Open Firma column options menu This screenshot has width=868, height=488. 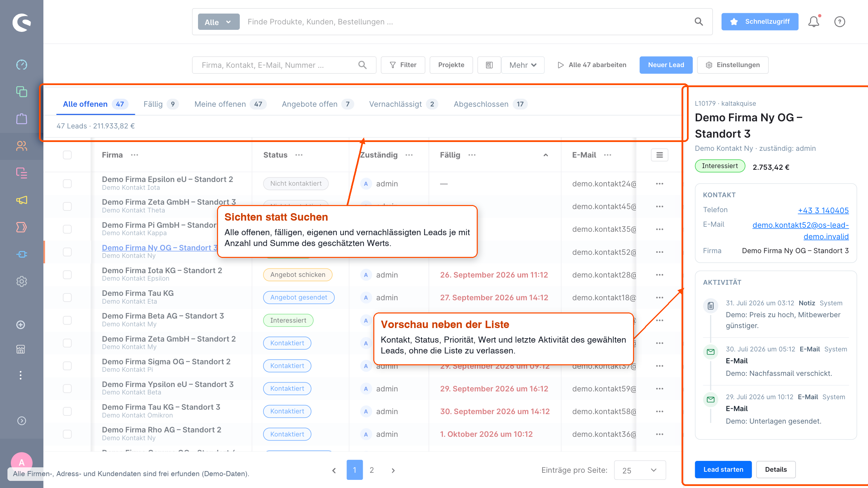click(x=135, y=155)
